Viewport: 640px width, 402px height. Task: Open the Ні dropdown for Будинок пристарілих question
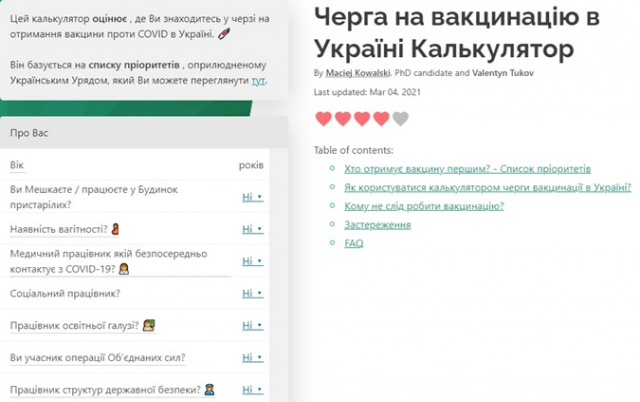click(x=252, y=197)
